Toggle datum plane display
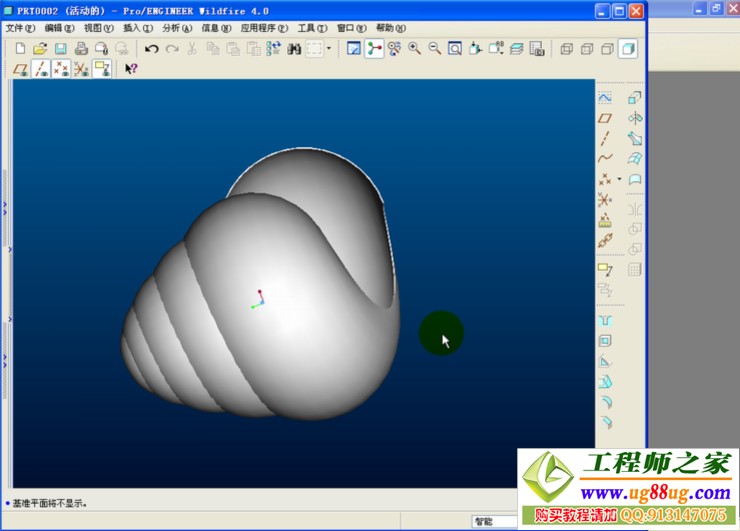 [x=21, y=69]
